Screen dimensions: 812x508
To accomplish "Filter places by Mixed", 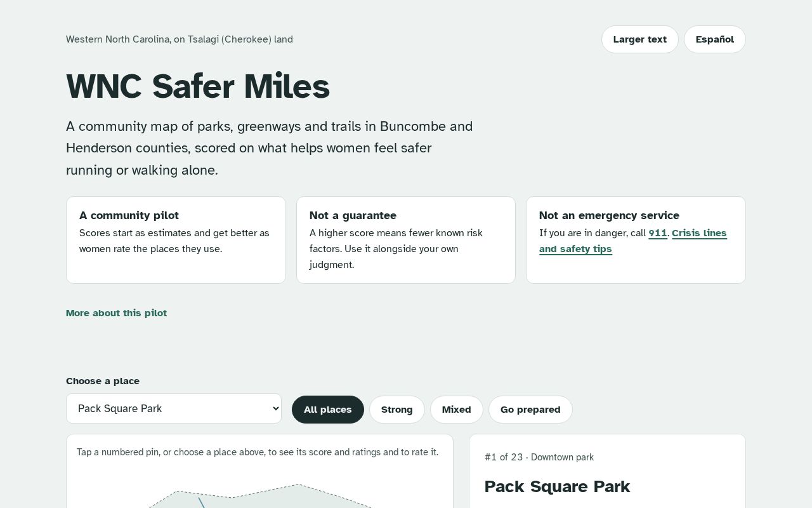I will [457, 410].
